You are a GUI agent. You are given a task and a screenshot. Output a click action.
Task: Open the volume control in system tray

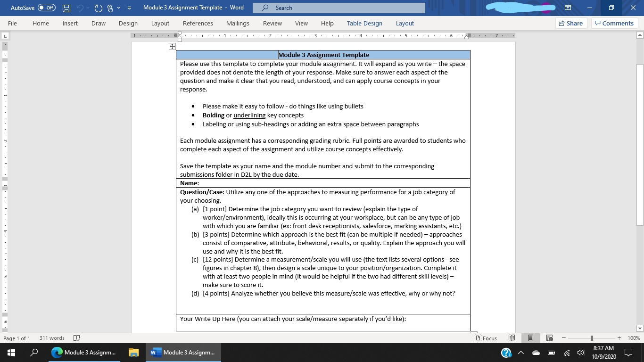580,352
